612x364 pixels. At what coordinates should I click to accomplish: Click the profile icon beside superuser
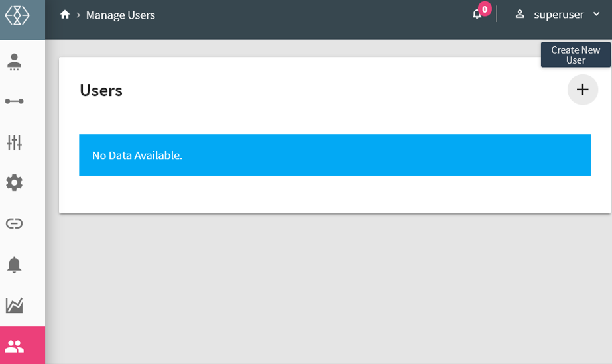tap(520, 14)
